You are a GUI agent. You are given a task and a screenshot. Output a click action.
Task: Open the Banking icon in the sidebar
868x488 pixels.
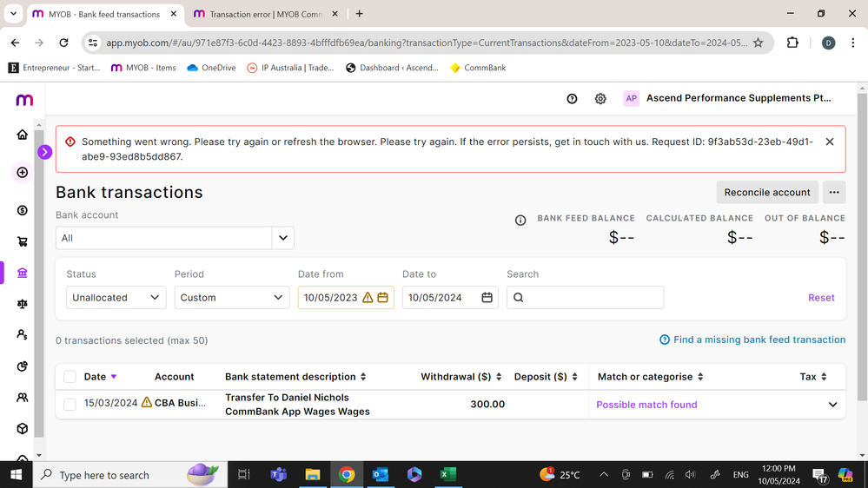coord(23,273)
